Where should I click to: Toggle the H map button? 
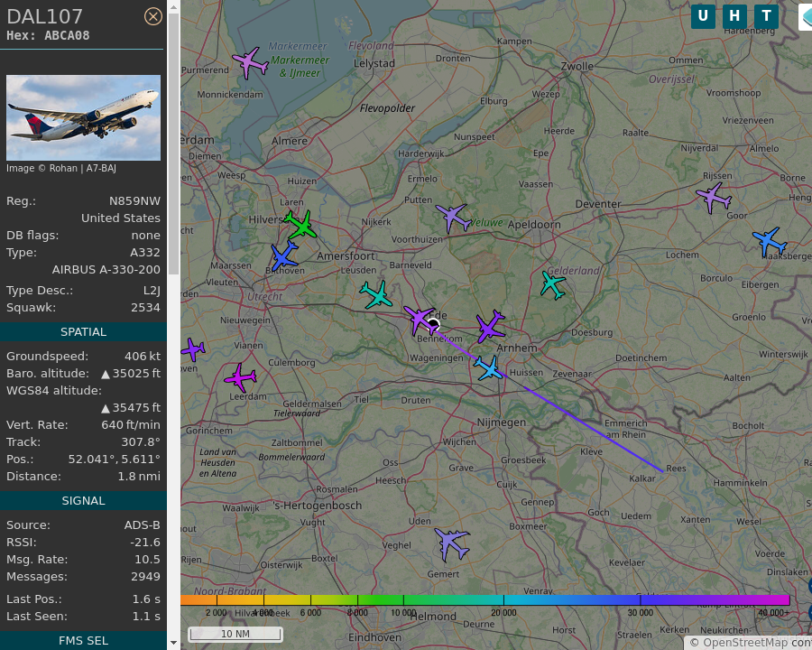(734, 16)
